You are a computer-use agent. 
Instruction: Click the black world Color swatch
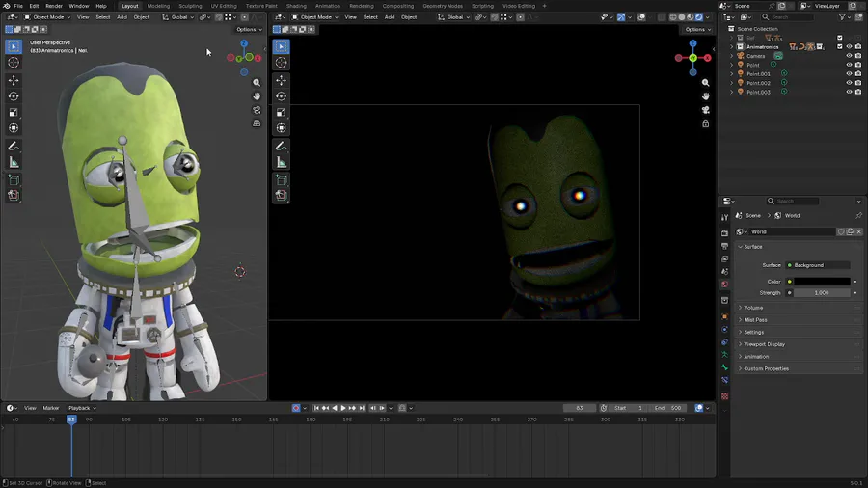click(x=822, y=282)
